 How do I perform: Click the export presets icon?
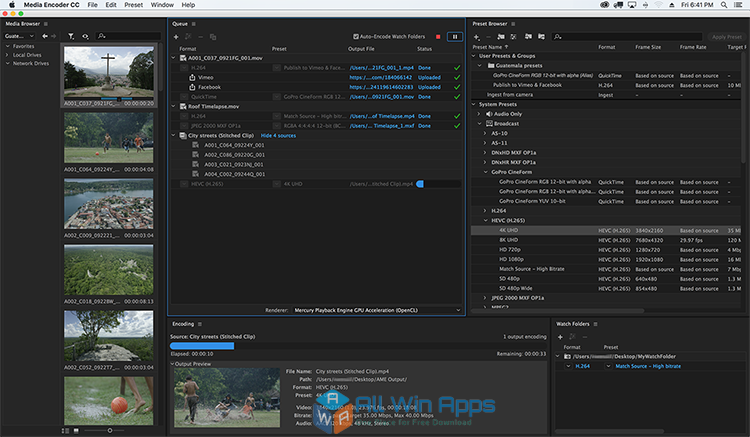(x=541, y=37)
